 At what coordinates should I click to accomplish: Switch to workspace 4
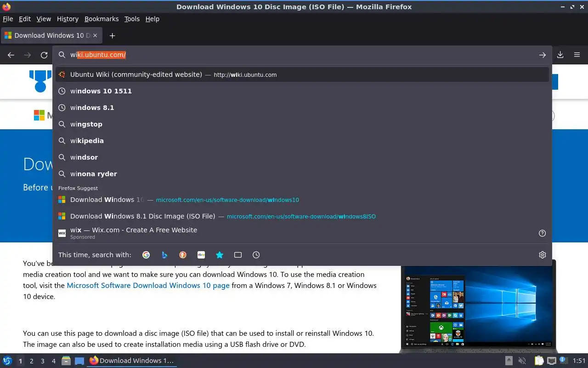[53, 361]
